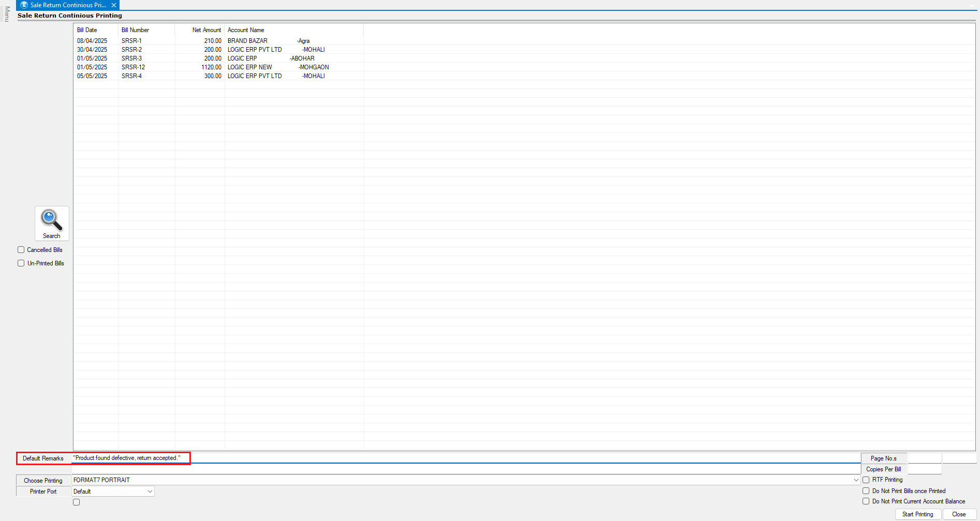Enable the Cancelled Bills checkbox
This screenshot has height=521, width=980.
coord(21,250)
